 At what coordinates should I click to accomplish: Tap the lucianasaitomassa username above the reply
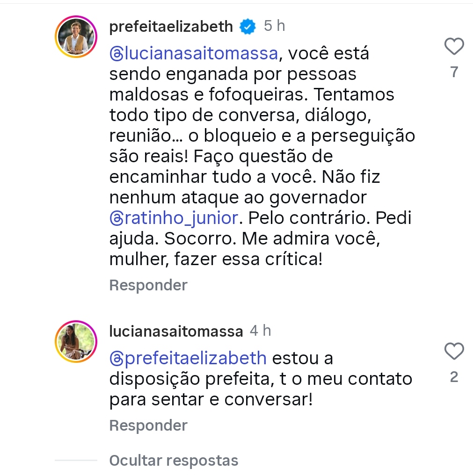coord(176,332)
